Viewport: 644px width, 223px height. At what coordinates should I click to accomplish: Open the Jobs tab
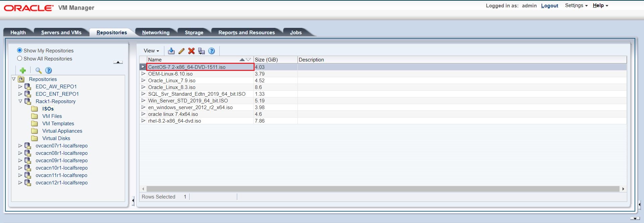(296, 32)
